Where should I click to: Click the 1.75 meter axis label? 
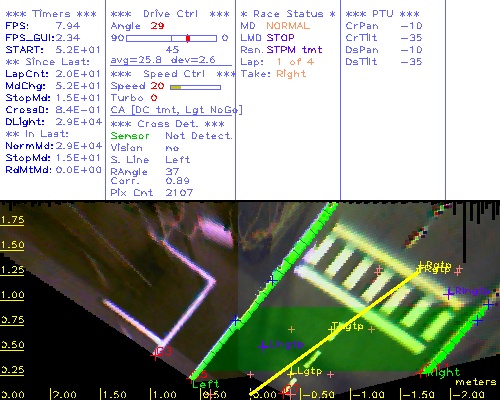pos(12,220)
